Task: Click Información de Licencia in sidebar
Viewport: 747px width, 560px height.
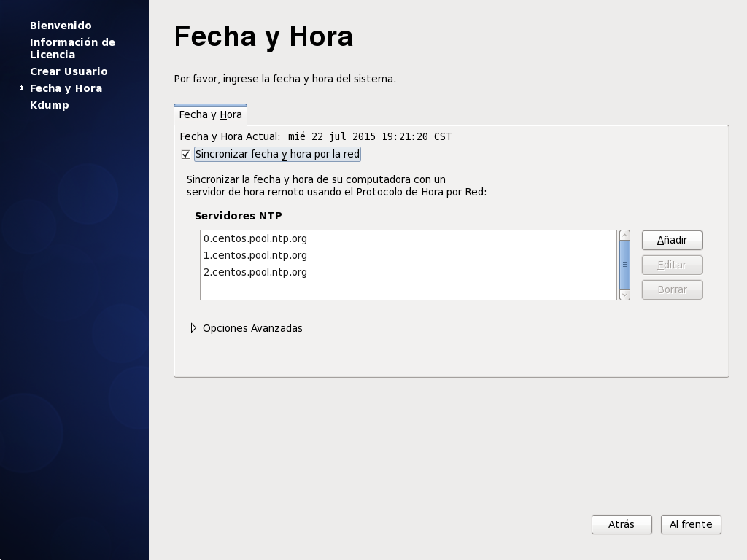Action: (72, 48)
